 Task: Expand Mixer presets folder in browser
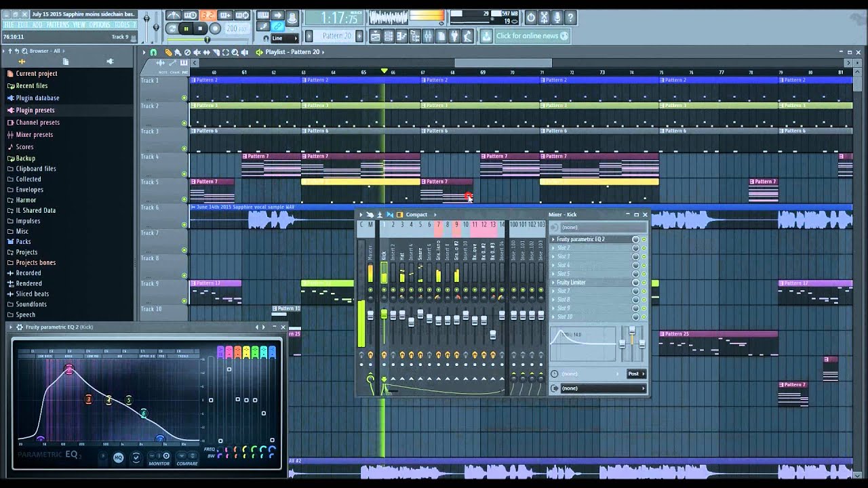tap(34, 135)
